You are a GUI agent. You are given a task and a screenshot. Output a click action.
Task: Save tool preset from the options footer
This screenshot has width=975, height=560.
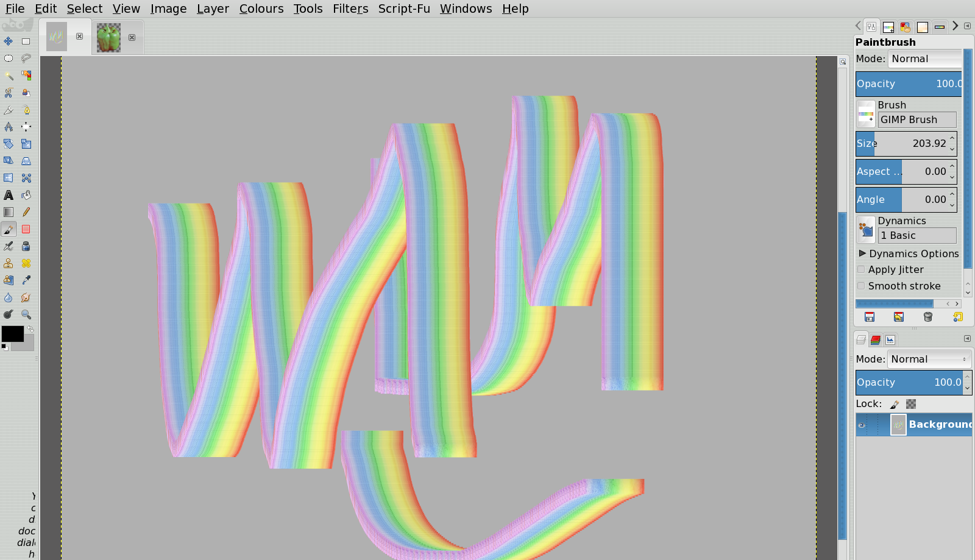[x=870, y=317]
